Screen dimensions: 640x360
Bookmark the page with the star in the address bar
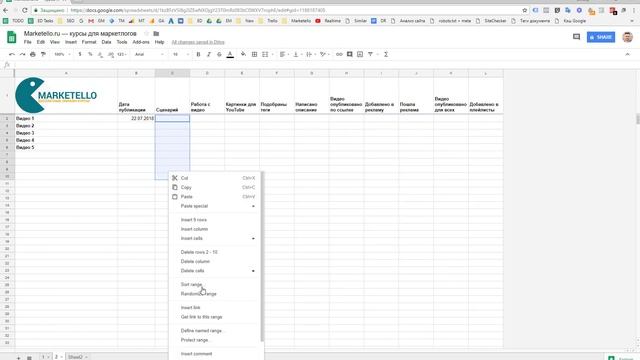[524, 10]
